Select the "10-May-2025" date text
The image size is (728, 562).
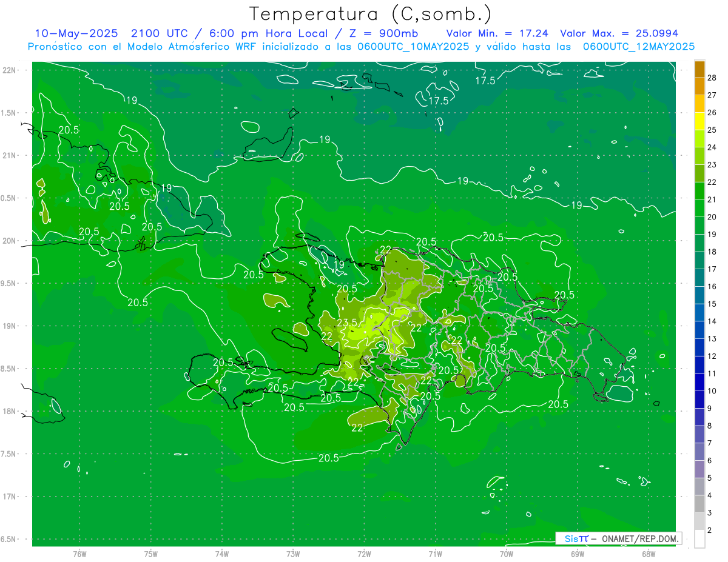76,33
